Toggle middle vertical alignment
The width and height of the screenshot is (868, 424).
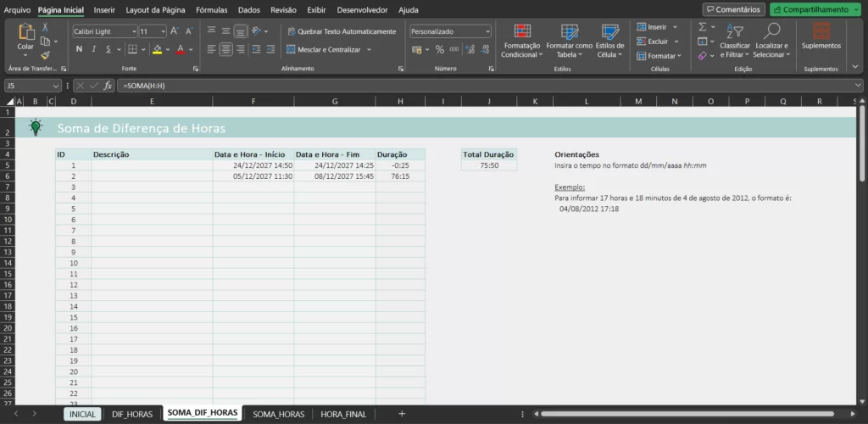(225, 31)
